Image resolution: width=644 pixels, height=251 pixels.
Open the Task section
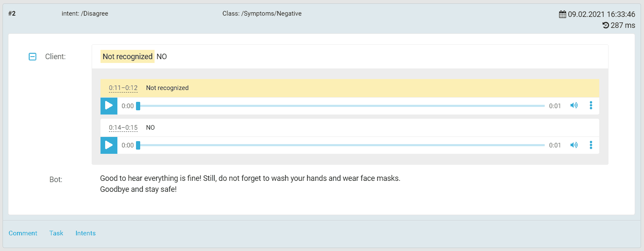point(56,233)
